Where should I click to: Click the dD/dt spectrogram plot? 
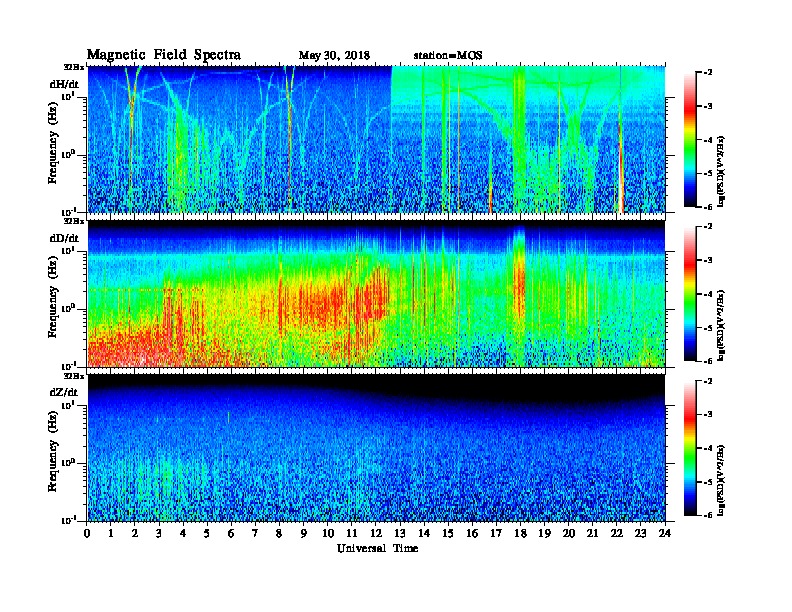point(376,293)
